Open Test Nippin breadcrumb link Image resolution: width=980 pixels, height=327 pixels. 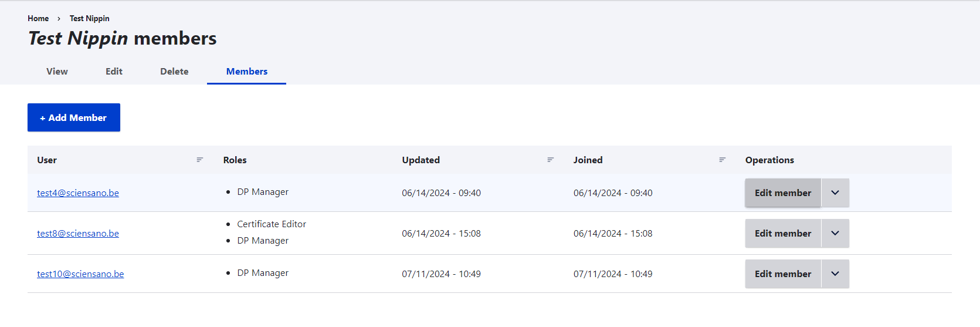click(89, 19)
